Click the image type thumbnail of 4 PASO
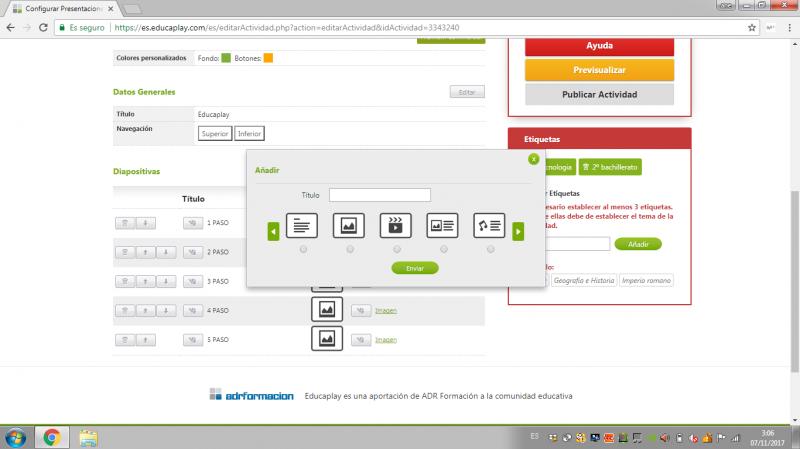800x449 pixels. pos(327,309)
